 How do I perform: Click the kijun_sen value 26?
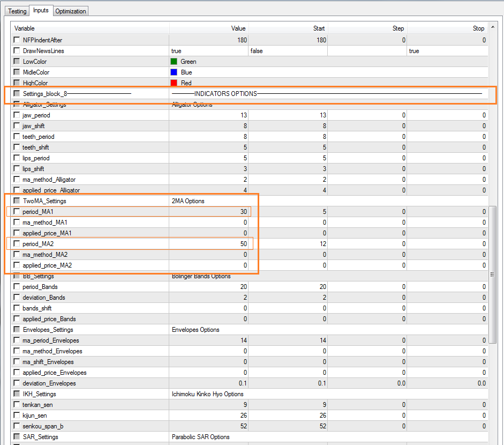point(244,416)
